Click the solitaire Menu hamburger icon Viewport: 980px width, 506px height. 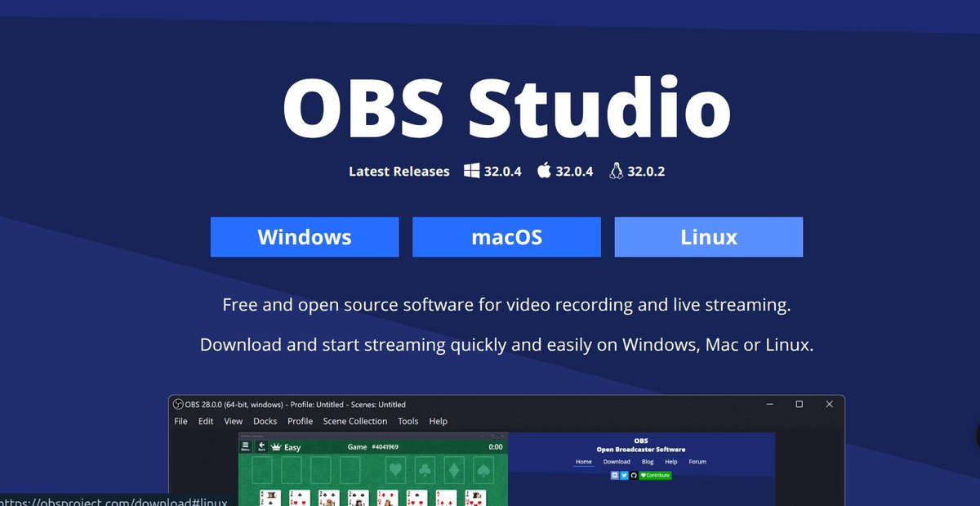pos(245,446)
